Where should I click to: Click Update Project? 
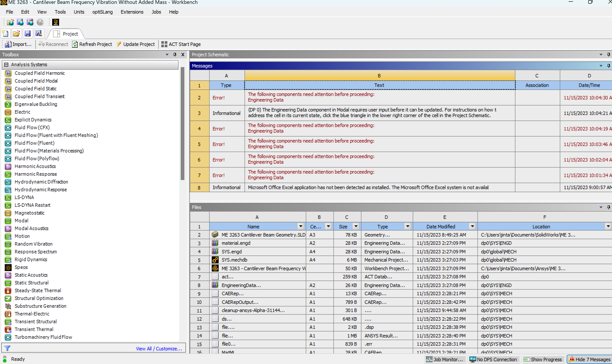(136, 44)
